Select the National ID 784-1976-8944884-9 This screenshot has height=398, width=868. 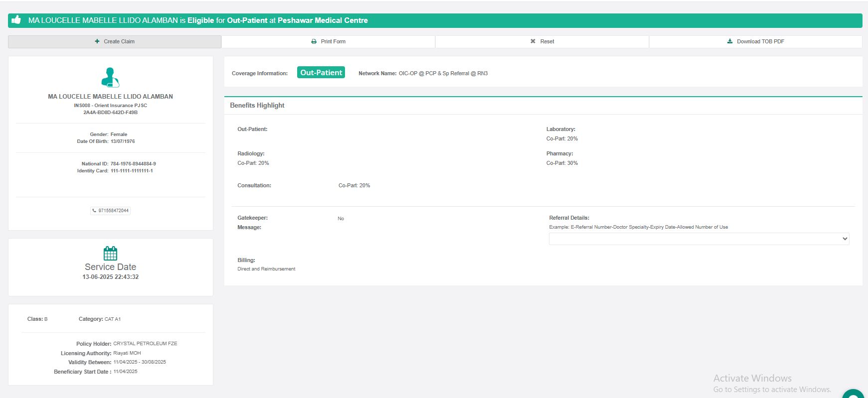tap(133, 164)
